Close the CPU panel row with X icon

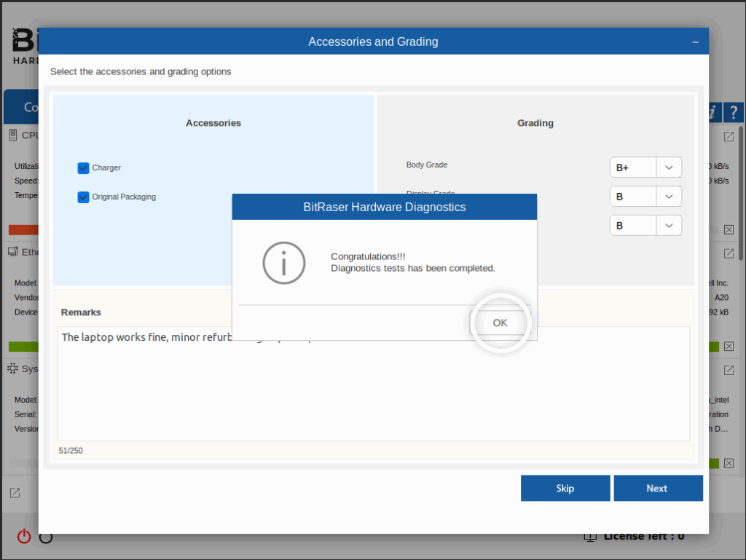729,229
